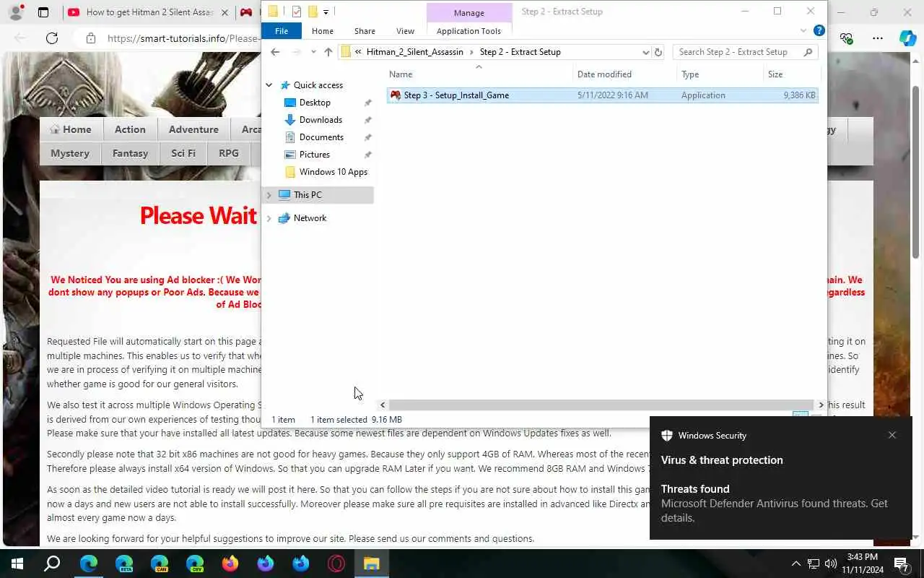
Task: Open the Adventure category on the website
Action: 193,129
